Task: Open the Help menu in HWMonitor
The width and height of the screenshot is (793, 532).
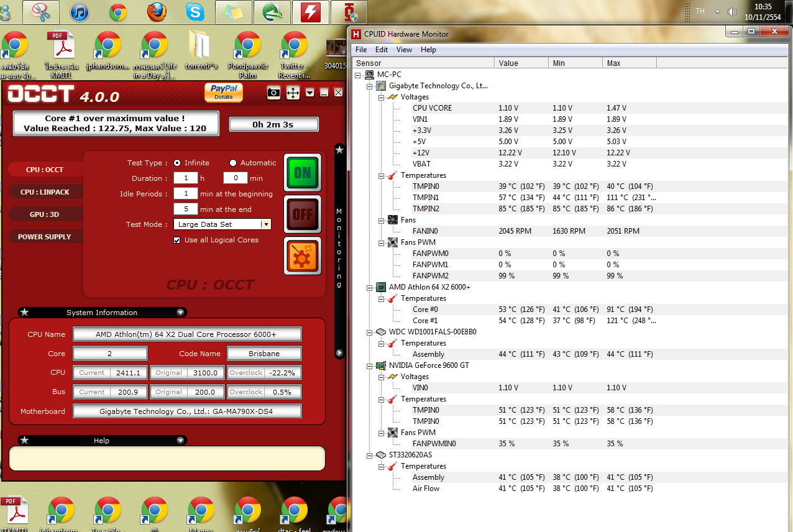Action: coord(428,50)
